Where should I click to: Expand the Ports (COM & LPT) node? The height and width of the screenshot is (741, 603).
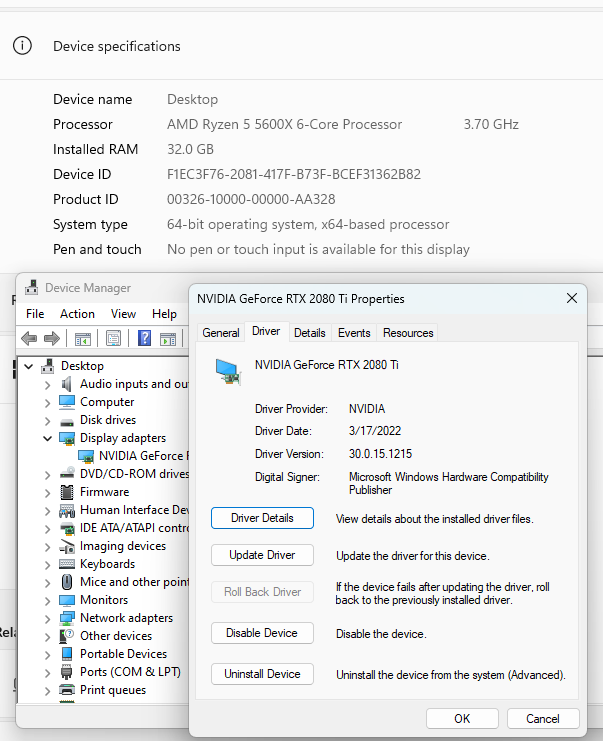pos(47,672)
